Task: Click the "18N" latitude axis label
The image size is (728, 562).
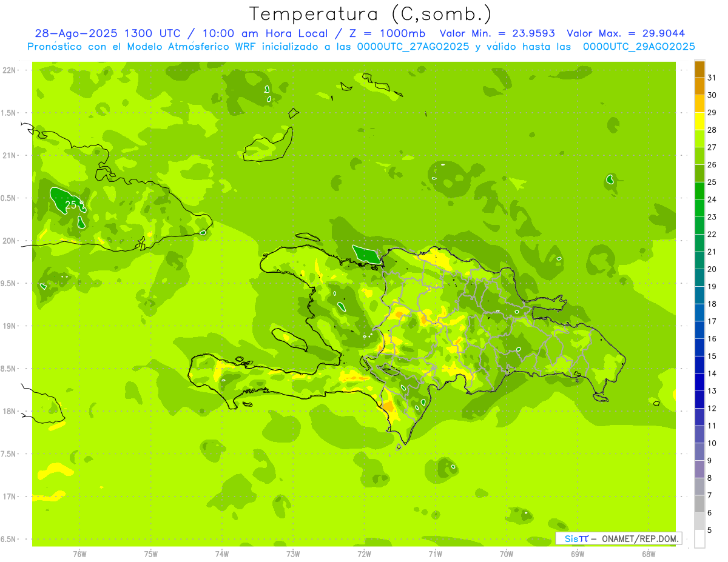Action: coord(9,412)
